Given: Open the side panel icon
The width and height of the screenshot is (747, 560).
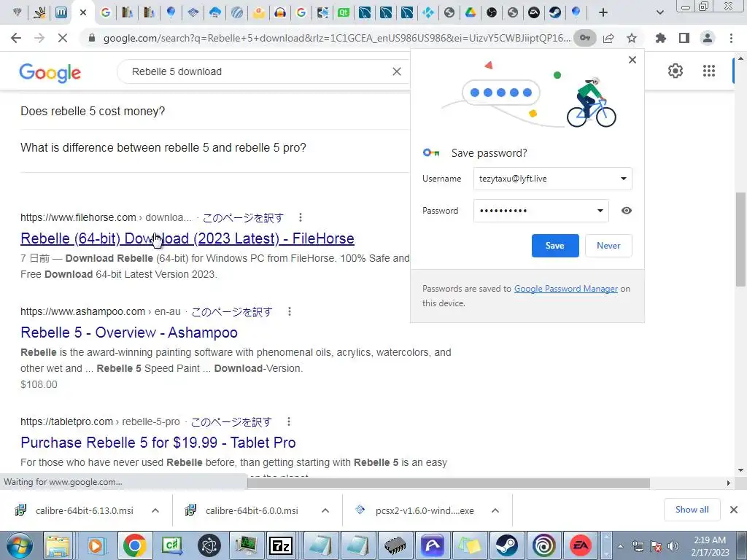Looking at the screenshot, I should [684, 38].
